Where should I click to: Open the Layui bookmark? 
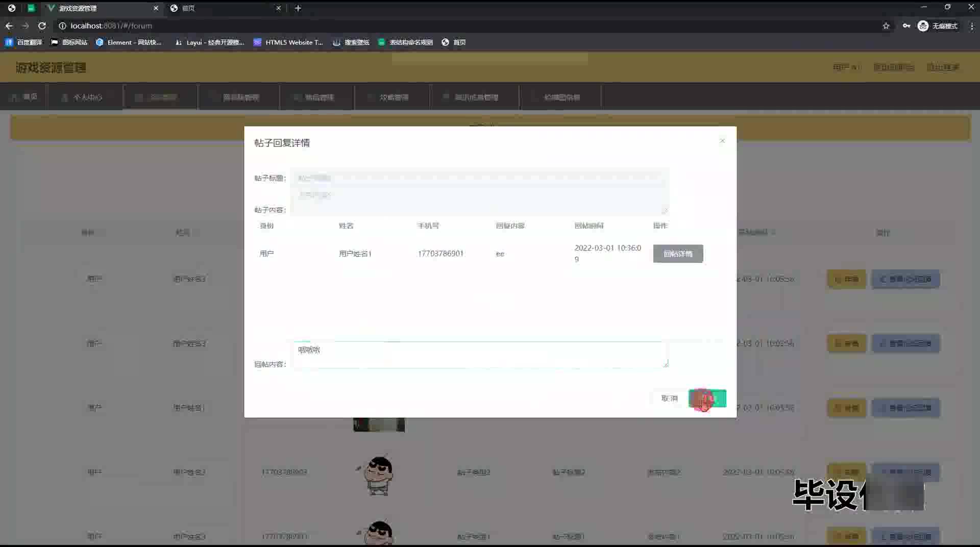209,42
